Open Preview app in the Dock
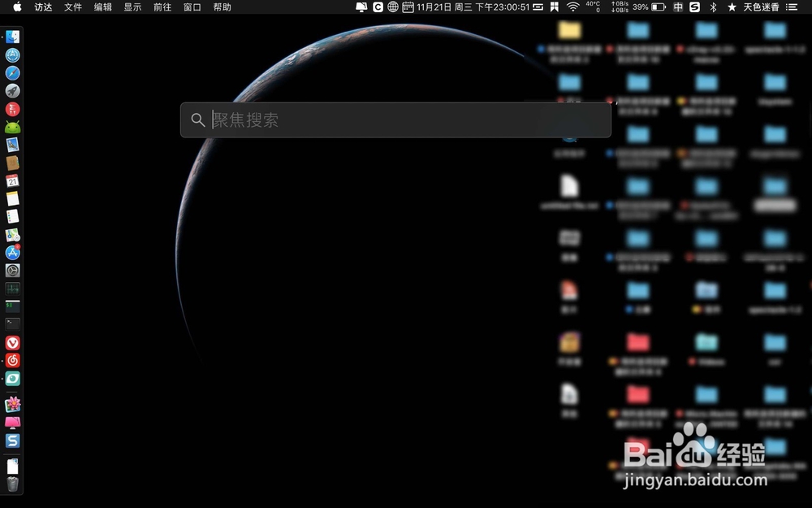The image size is (812, 508). pos(12,145)
